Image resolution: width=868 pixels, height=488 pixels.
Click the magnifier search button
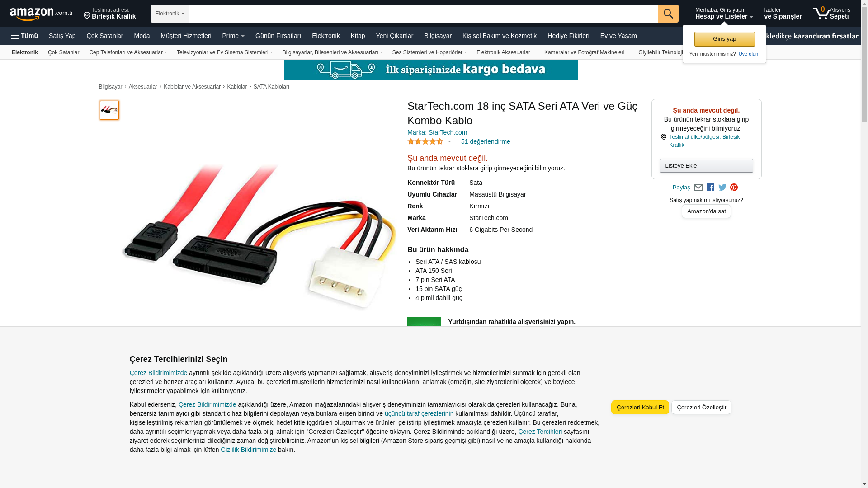pyautogui.click(x=668, y=14)
